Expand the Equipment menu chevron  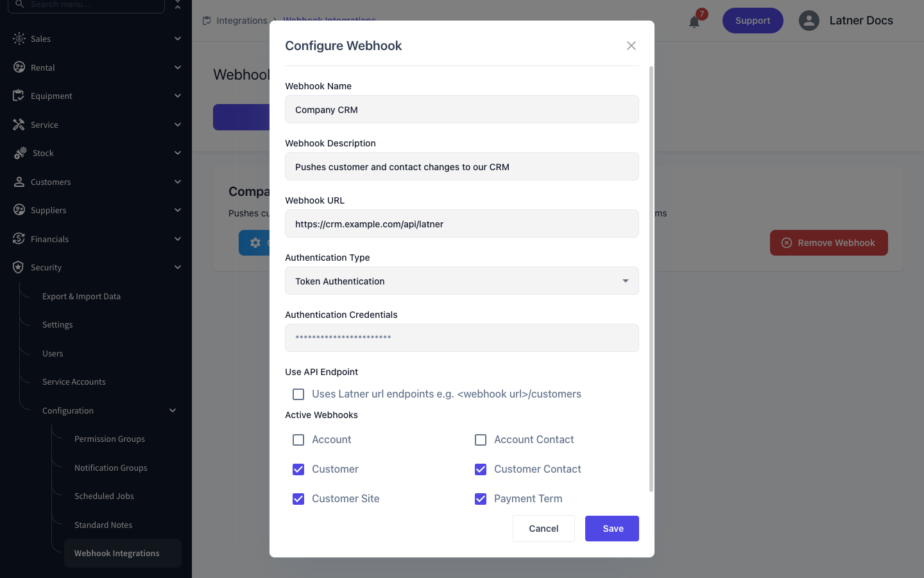(178, 96)
